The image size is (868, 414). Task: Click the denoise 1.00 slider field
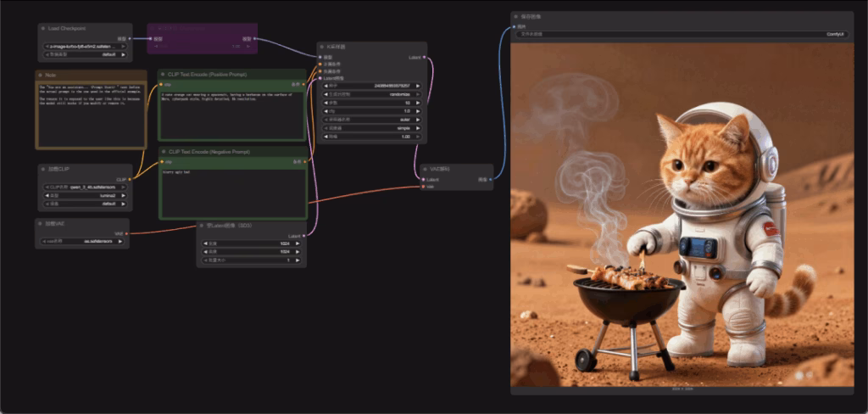371,137
